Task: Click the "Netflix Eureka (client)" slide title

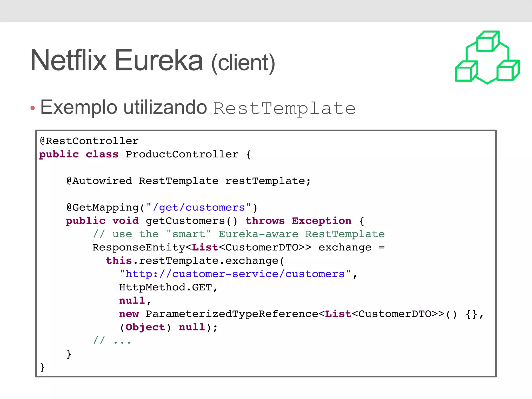Action: (x=153, y=61)
